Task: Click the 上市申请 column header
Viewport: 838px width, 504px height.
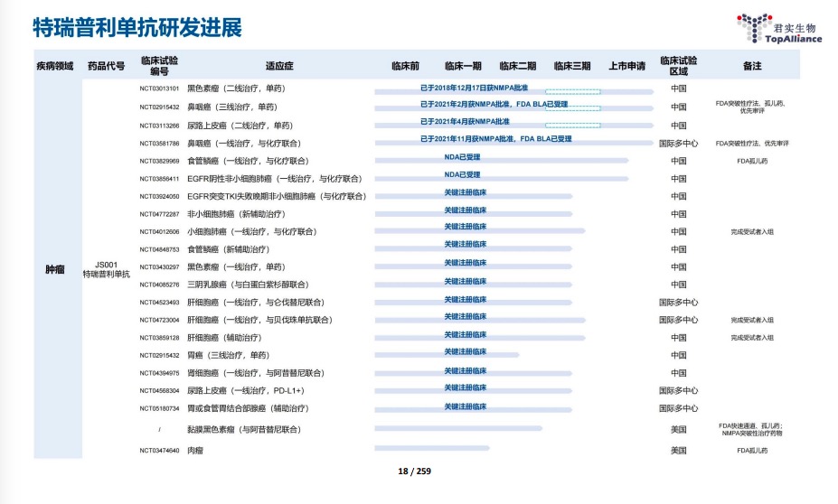Action: [626, 66]
